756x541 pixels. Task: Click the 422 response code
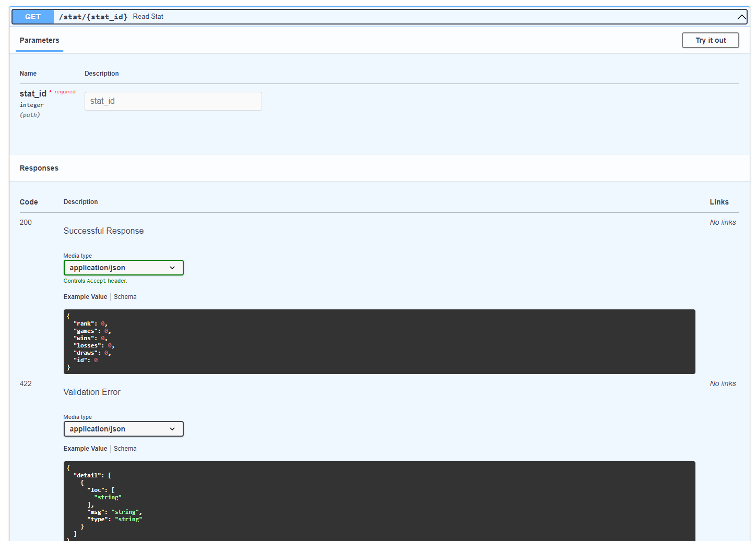click(26, 383)
